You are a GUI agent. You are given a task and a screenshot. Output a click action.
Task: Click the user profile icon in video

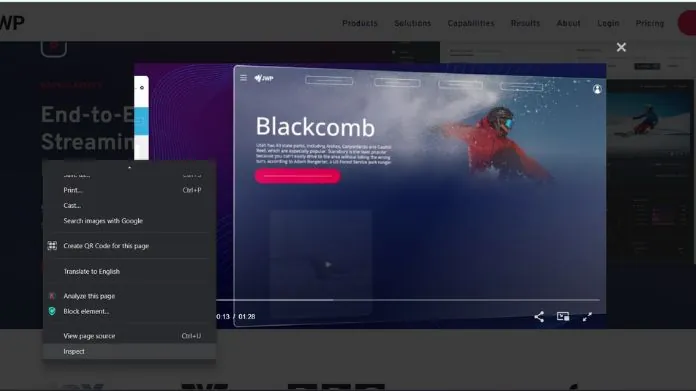[x=597, y=89]
